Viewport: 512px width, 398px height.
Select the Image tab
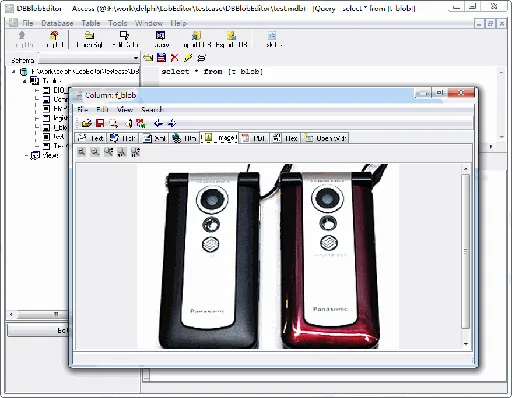tap(219, 137)
